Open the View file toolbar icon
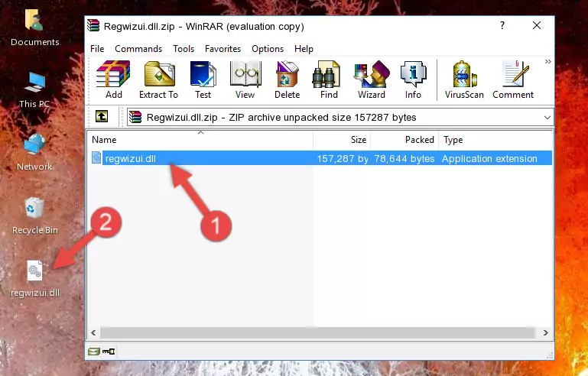Image resolution: width=588 pixels, height=376 pixels. pos(245,79)
